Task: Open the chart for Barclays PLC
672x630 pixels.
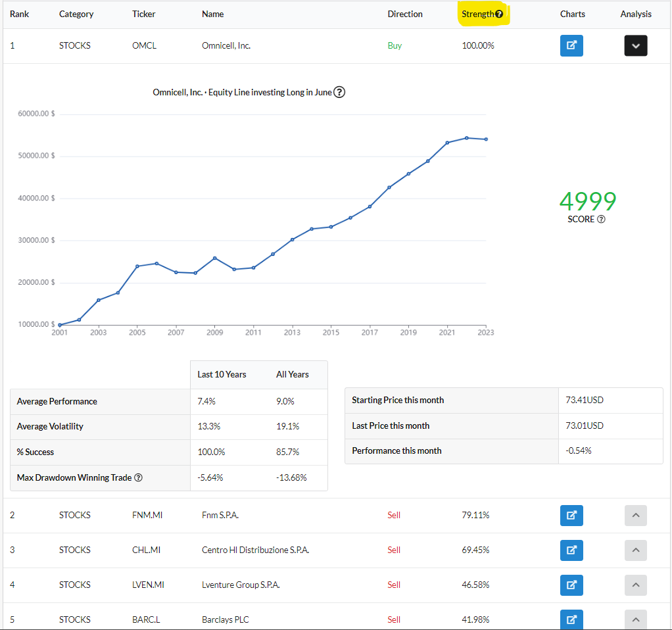Action: click(571, 619)
